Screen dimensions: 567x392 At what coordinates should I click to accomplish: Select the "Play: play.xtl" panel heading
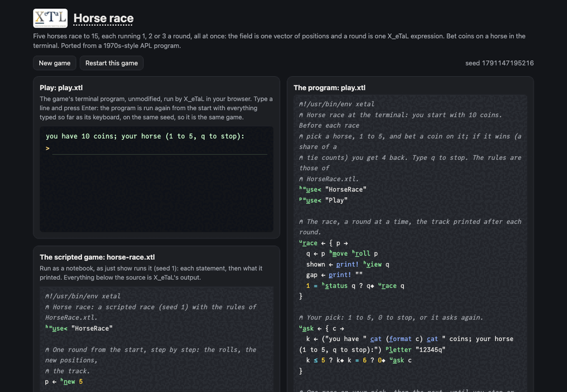coord(61,88)
